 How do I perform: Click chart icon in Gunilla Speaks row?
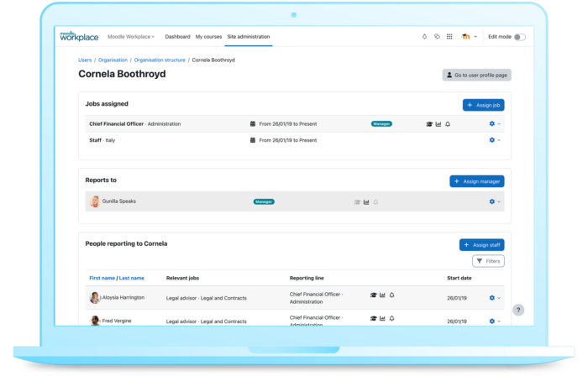point(366,201)
